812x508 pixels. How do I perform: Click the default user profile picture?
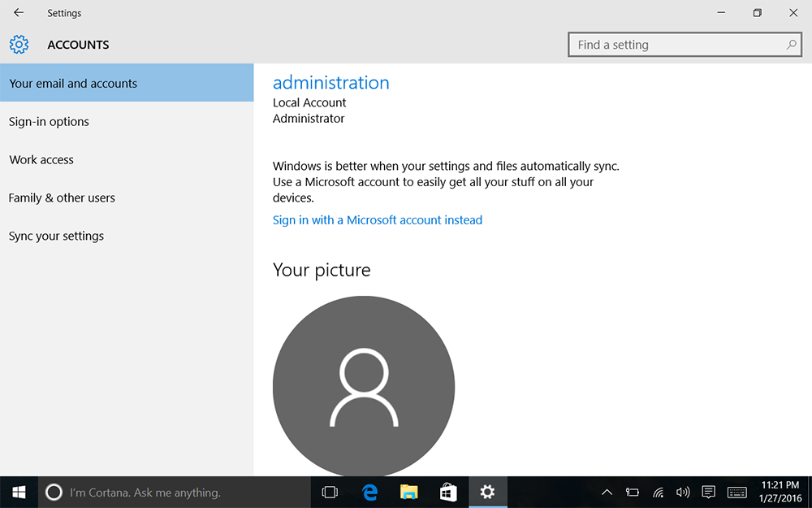click(364, 386)
